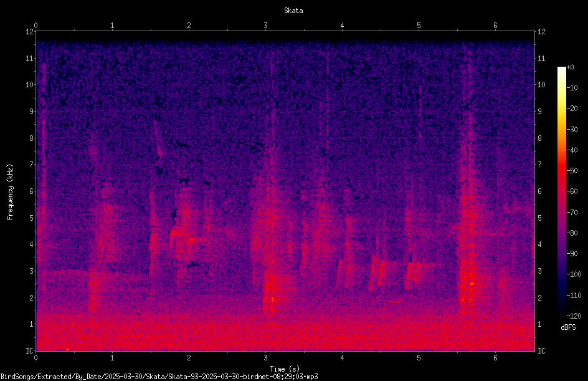The image size is (588, 381).
Task: Click the 'Skata' title above the spectrogram
Action: (x=293, y=11)
